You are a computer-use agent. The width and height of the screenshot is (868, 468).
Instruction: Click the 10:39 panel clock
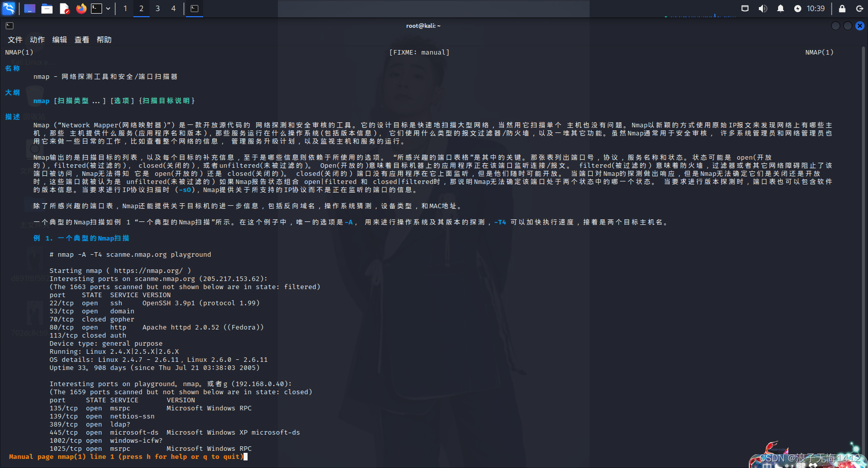coord(815,9)
